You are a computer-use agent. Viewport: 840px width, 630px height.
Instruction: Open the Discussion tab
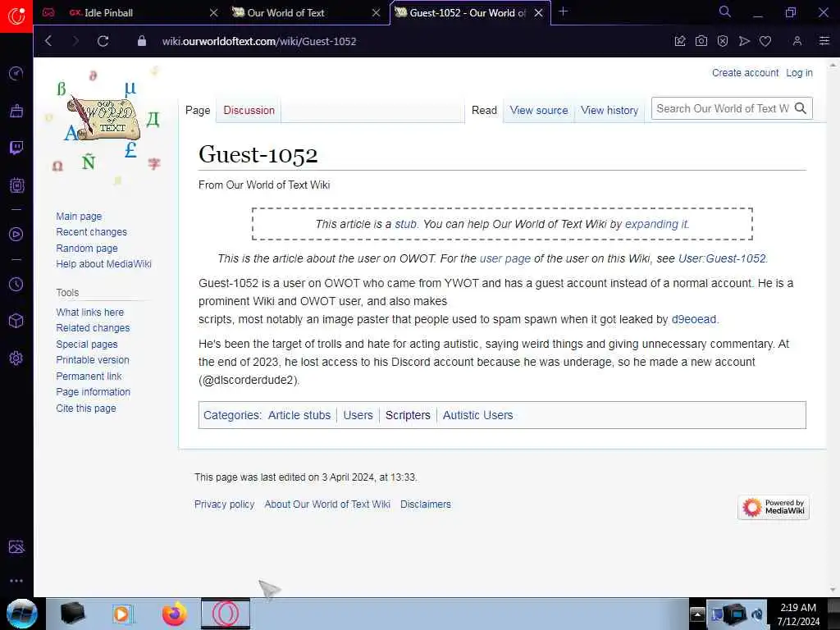249,111
